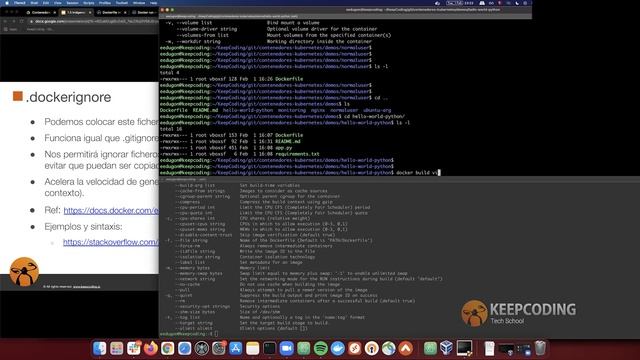Open the View menu

[x=58, y=3]
